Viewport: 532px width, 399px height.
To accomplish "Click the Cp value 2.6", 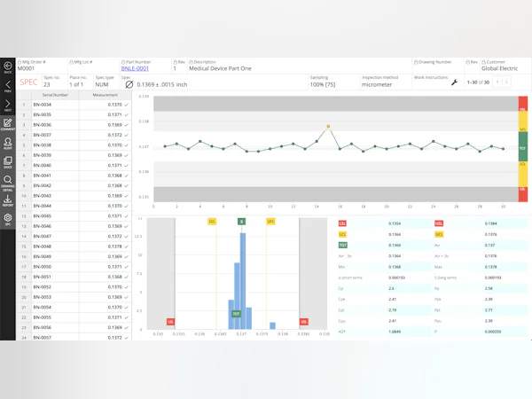I will [391, 288].
